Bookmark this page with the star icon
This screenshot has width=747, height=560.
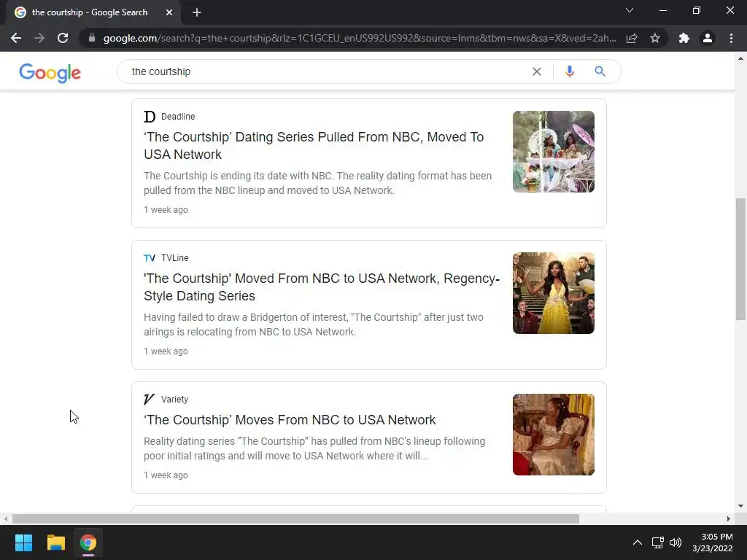pos(655,38)
